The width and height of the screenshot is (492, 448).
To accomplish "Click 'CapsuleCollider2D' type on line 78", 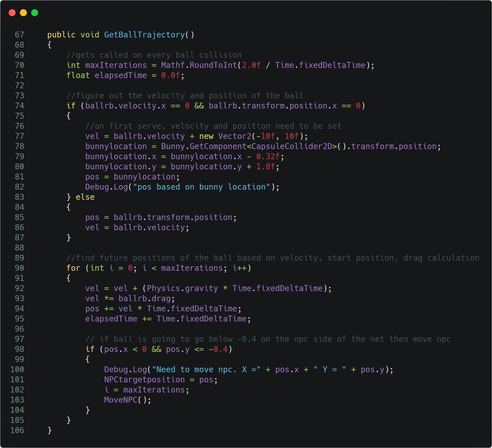I will pyautogui.click(x=292, y=146).
